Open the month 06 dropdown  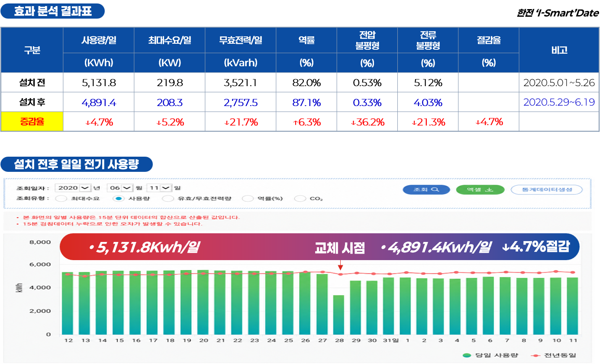click(x=119, y=188)
